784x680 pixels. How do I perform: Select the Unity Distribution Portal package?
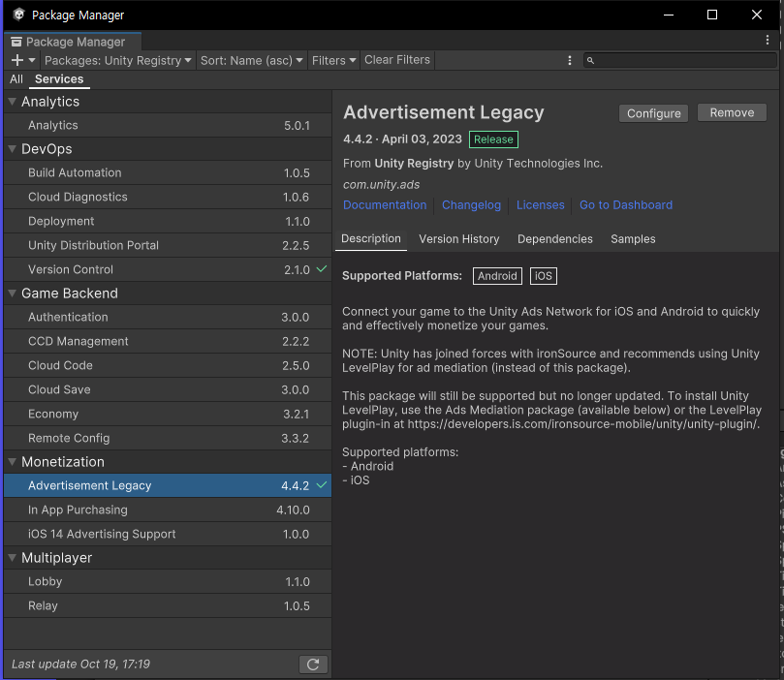pos(168,245)
